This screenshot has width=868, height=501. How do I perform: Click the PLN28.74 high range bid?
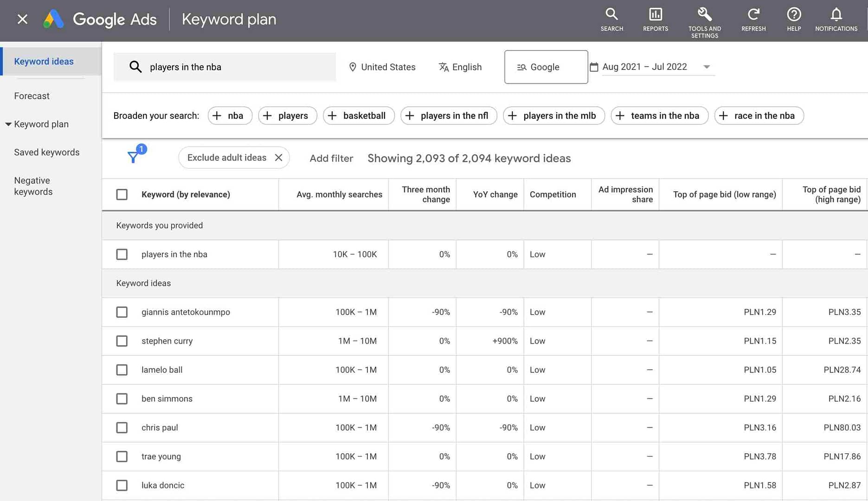[x=842, y=370]
